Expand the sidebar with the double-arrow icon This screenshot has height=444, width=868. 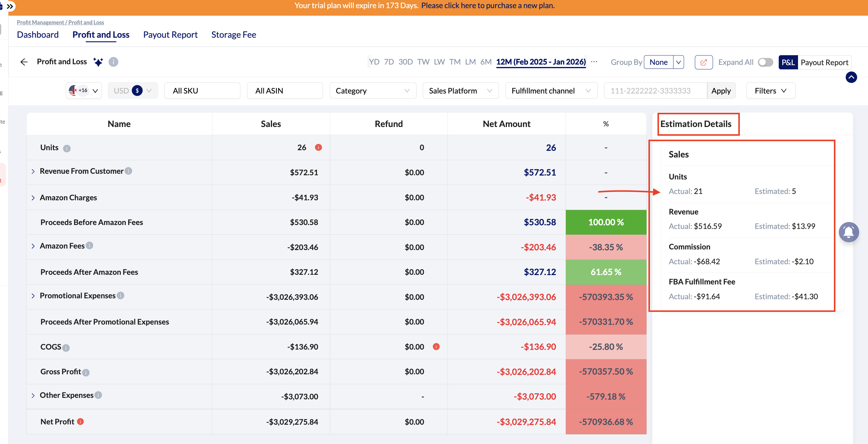coord(10,6)
